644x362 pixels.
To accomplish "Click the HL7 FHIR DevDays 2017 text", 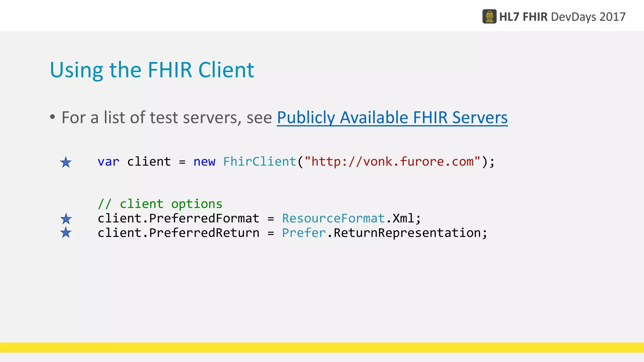I will point(562,17).
